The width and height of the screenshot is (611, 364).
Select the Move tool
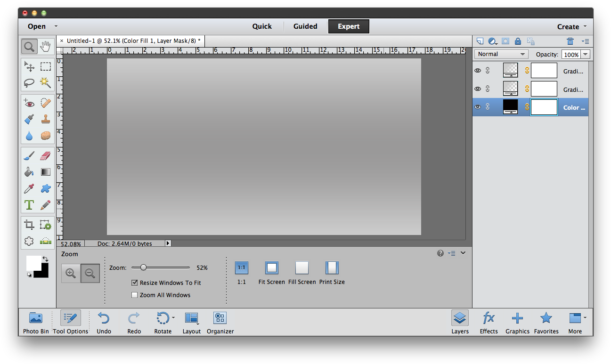(29, 66)
